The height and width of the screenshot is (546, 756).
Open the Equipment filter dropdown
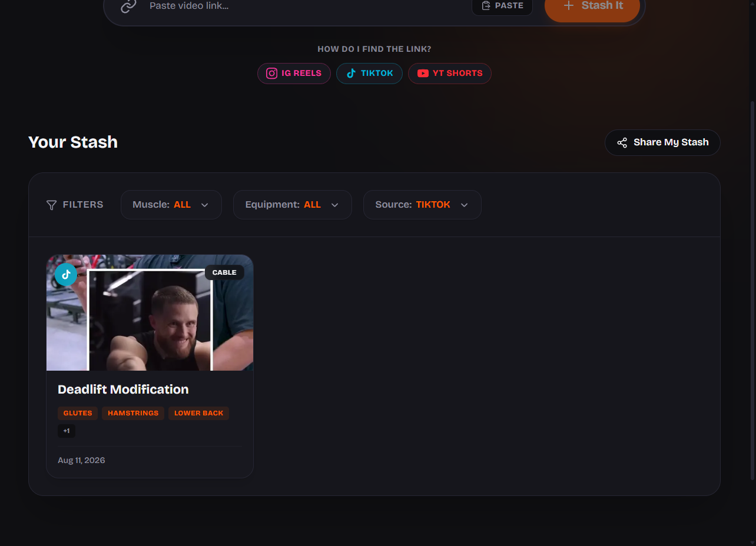coord(293,205)
